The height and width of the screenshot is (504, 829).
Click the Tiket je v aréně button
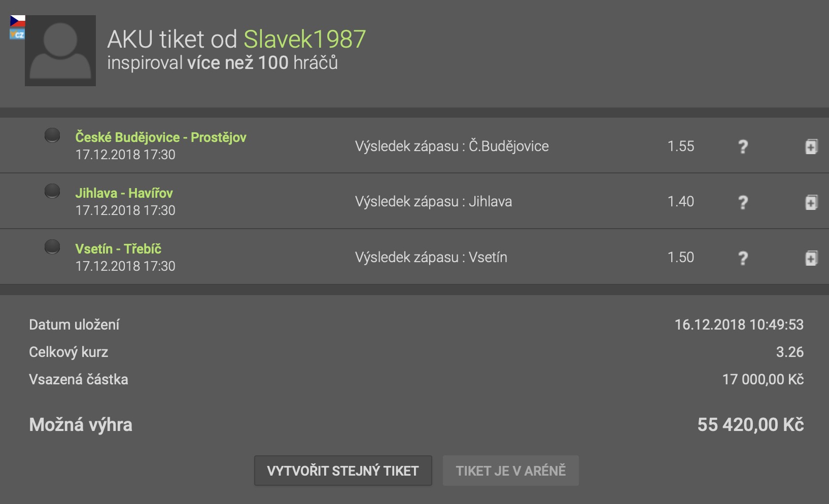(x=510, y=471)
